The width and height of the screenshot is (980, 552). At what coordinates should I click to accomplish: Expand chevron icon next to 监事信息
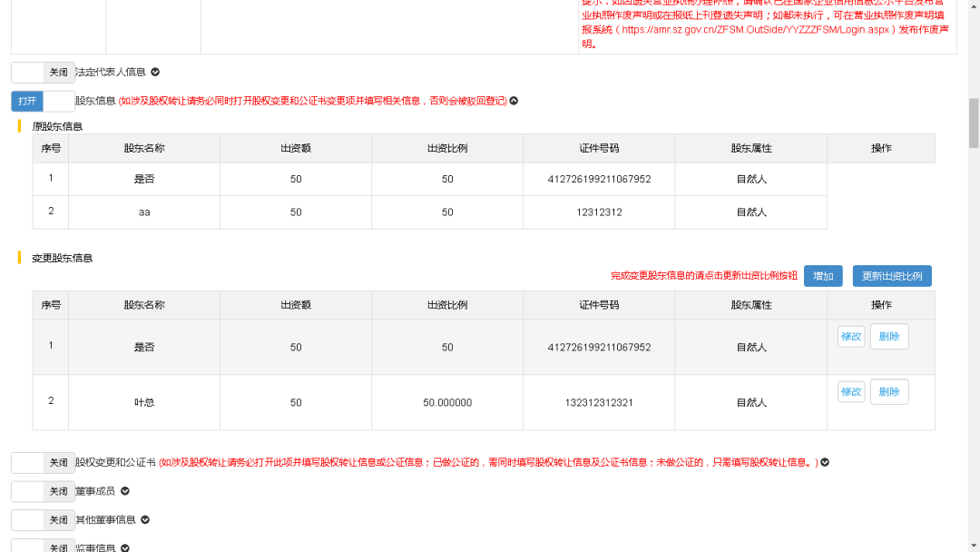point(125,547)
